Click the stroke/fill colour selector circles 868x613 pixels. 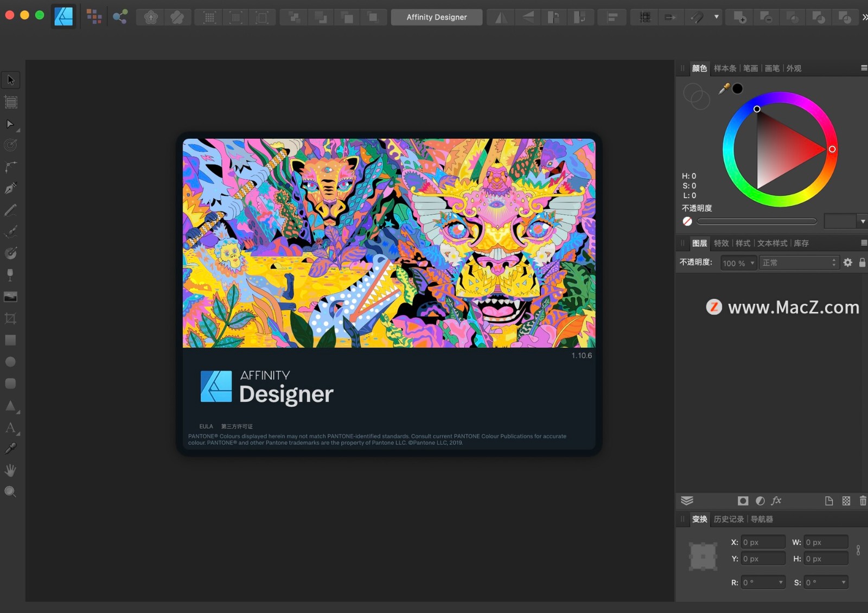pos(697,96)
